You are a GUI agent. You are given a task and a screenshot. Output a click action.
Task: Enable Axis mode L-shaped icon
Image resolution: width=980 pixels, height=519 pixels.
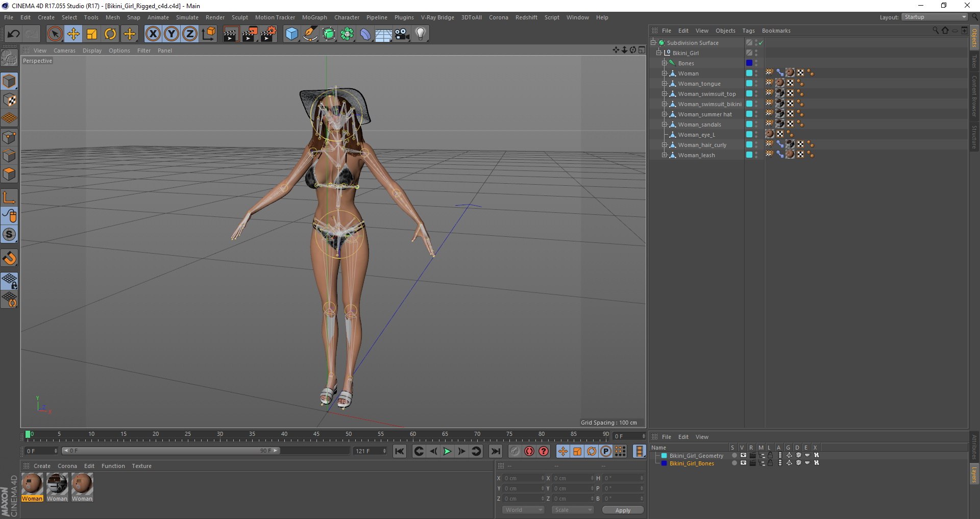click(9, 197)
